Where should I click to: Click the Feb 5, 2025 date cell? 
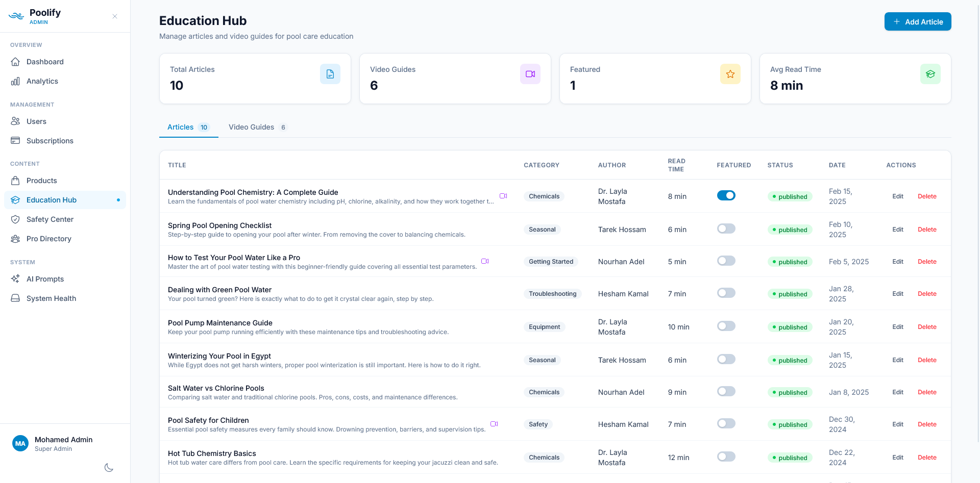point(849,262)
